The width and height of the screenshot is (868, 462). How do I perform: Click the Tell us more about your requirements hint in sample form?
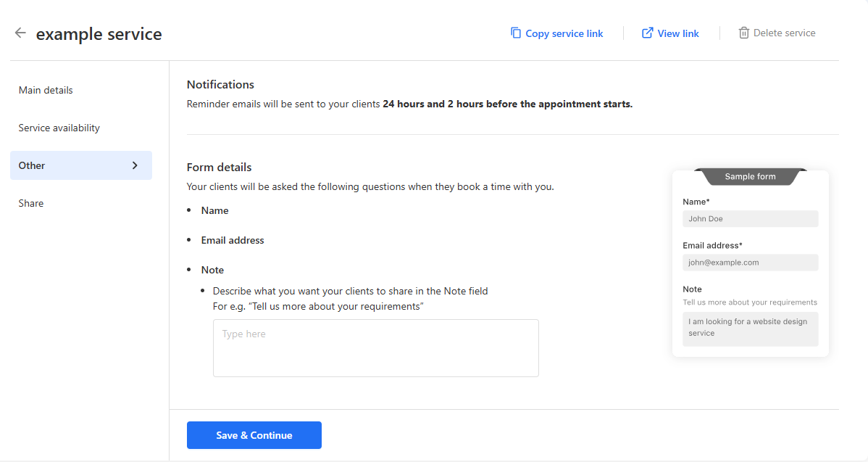(749, 302)
